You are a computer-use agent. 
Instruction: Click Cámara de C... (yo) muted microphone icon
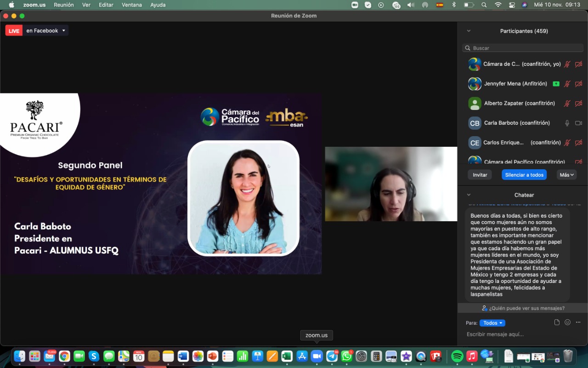coord(567,64)
